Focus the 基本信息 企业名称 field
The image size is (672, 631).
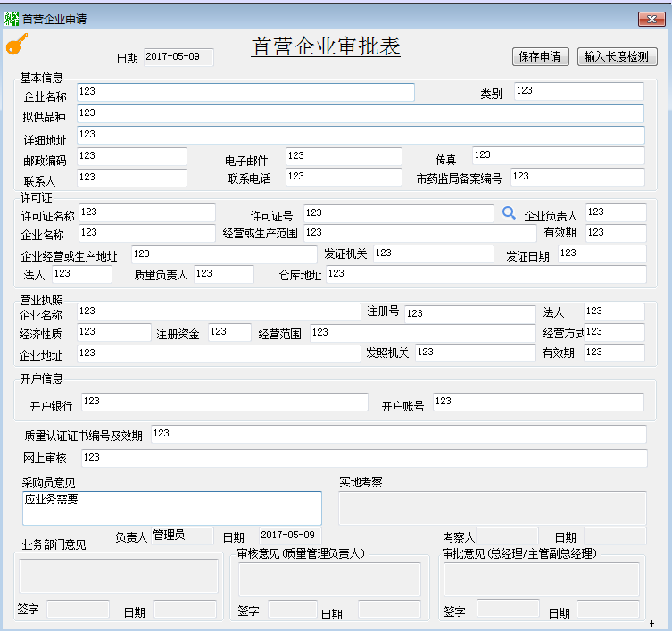click(x=245, y=92)
